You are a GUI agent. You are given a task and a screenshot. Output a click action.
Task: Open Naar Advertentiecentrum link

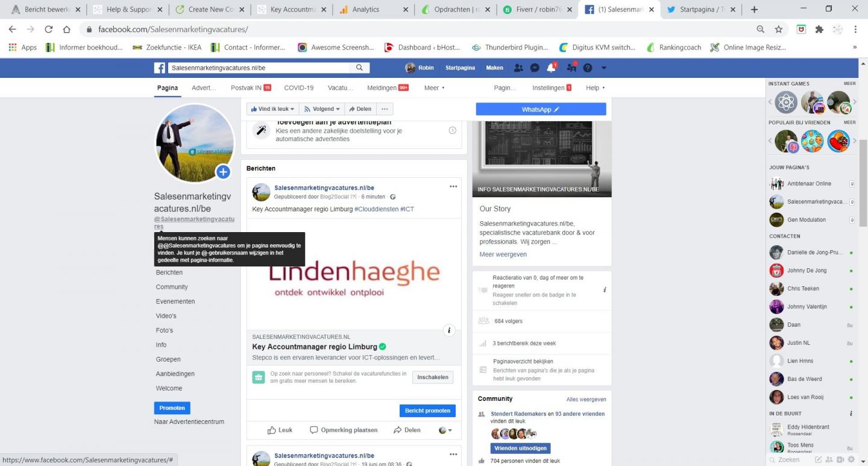click(189, 422)
